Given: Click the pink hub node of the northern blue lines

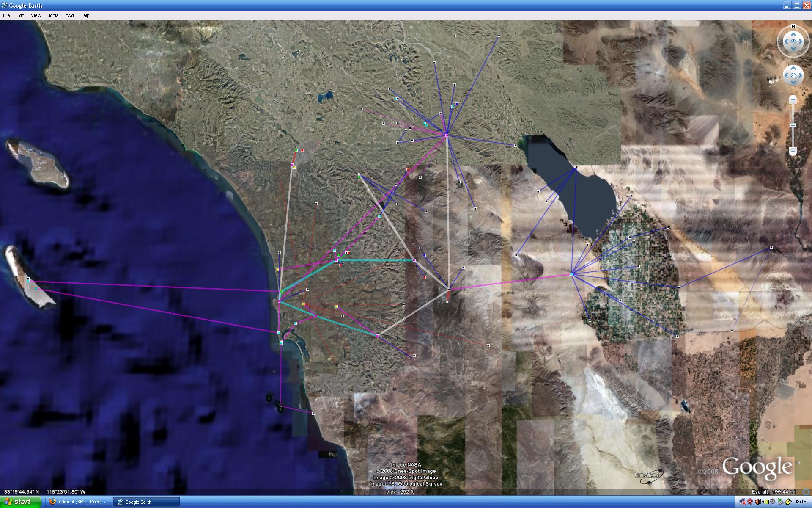Looking at the screenshot, I should [447, 135].
